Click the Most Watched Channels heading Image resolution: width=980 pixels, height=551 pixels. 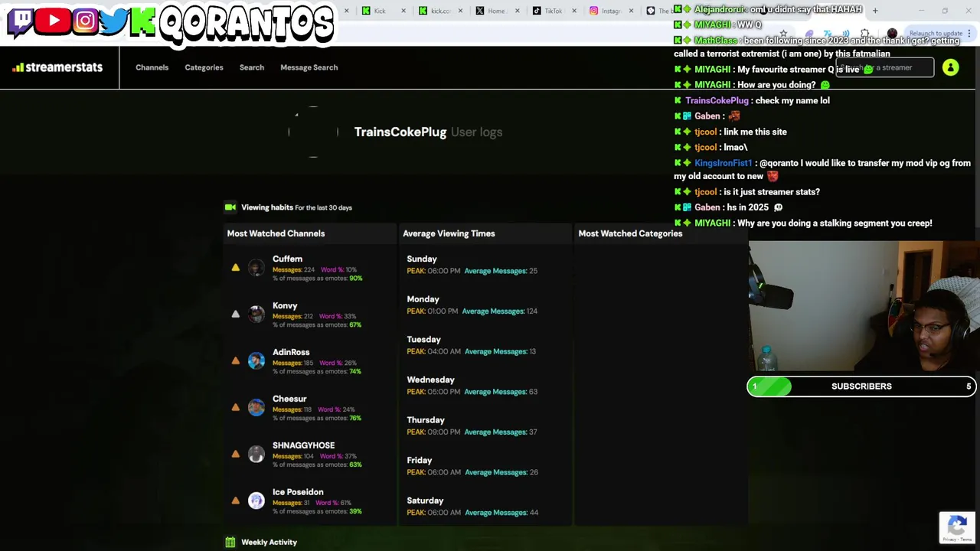point(276,233)
